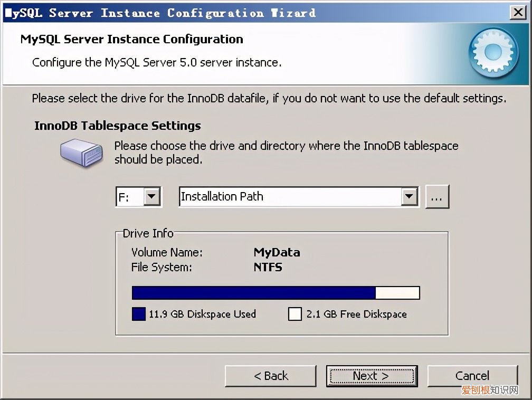Click the InnoDB Tablespace Settings heading
The height and width of the screenshot is (400, 532).
tap(117, 126)
